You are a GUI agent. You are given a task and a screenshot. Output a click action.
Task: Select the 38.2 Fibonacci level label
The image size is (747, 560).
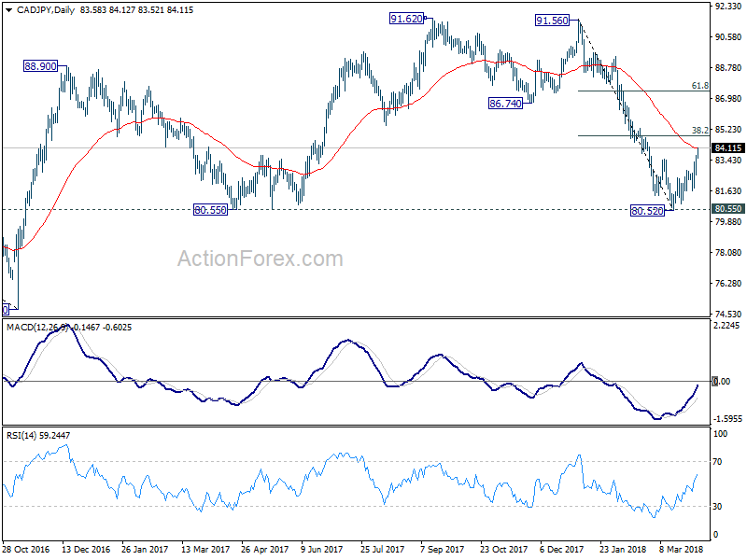click(x=699, y=130)
